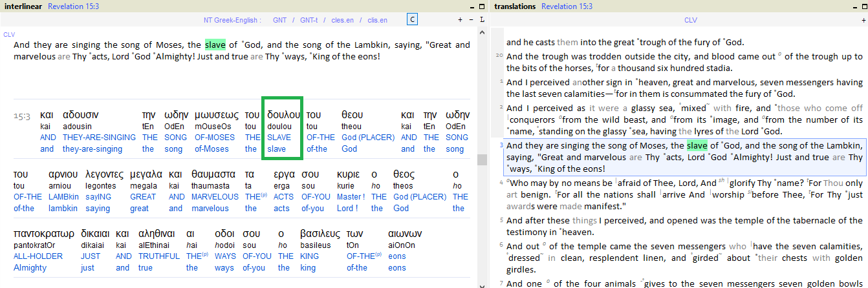Open Revelation 15:3 reference in translations title
The height and width of the screenshot is (288, 868).
coord(567,6)
